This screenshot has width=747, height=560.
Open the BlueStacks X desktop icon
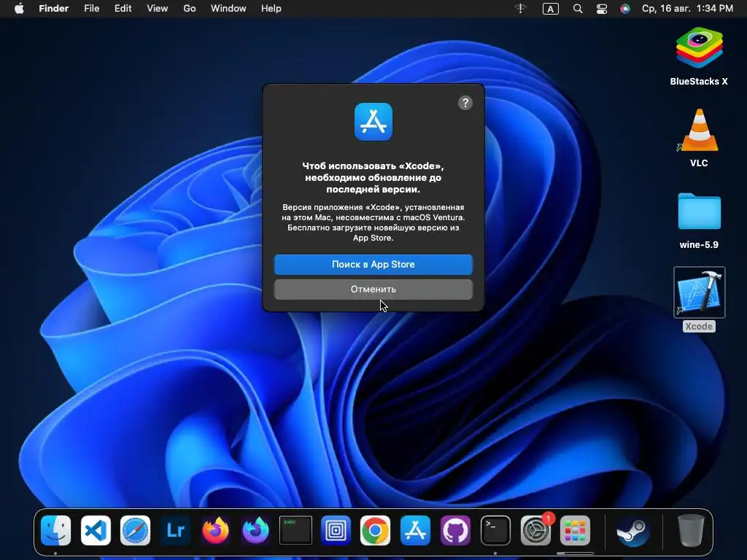(x=699, y=49)
